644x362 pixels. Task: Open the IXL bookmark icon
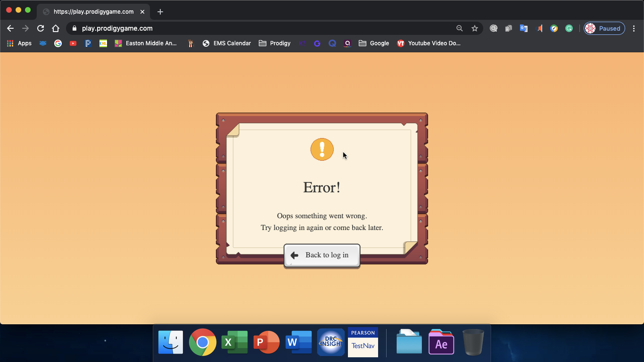(103, 43)
